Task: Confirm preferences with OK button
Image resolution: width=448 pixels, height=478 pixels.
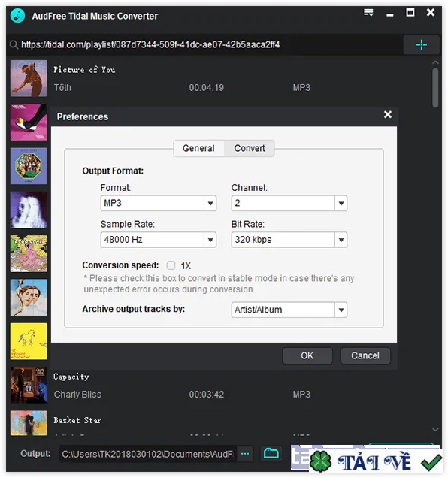Action: click(307, 355)
